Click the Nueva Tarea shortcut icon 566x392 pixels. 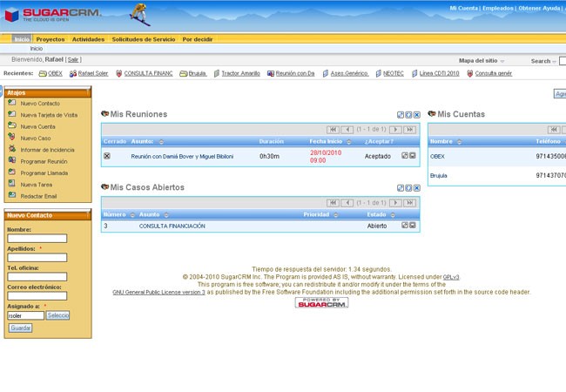(12, 184)
